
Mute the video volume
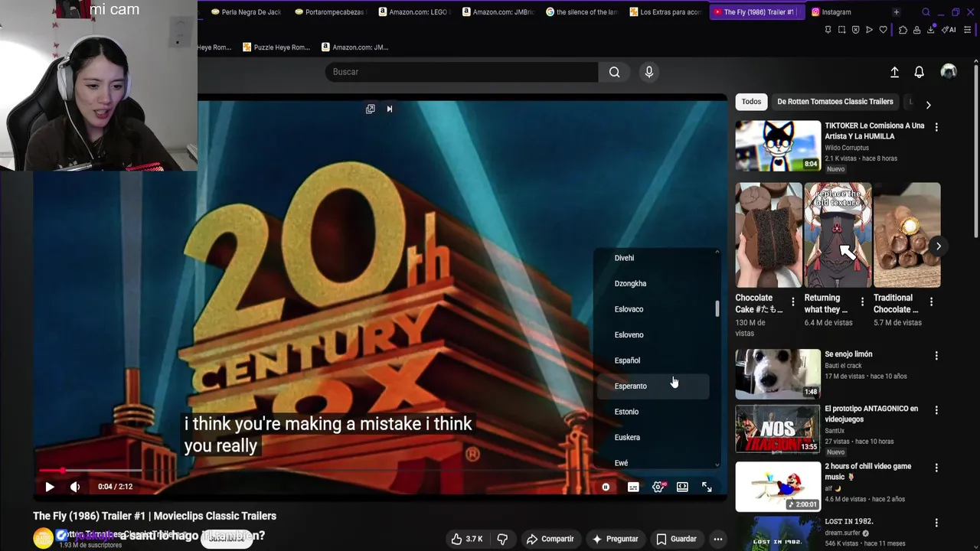(x=75, y=487)
